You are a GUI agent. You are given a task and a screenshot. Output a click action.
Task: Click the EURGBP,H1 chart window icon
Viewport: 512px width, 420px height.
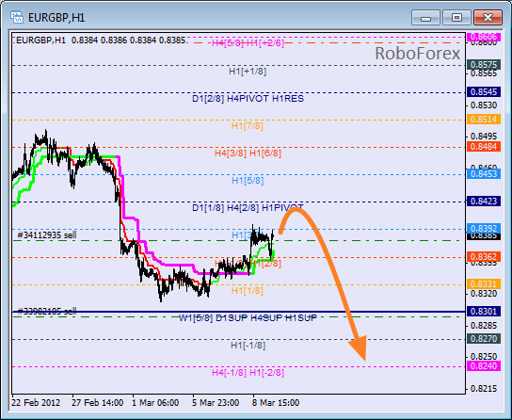pyautogui.click(x=17, y=17)
